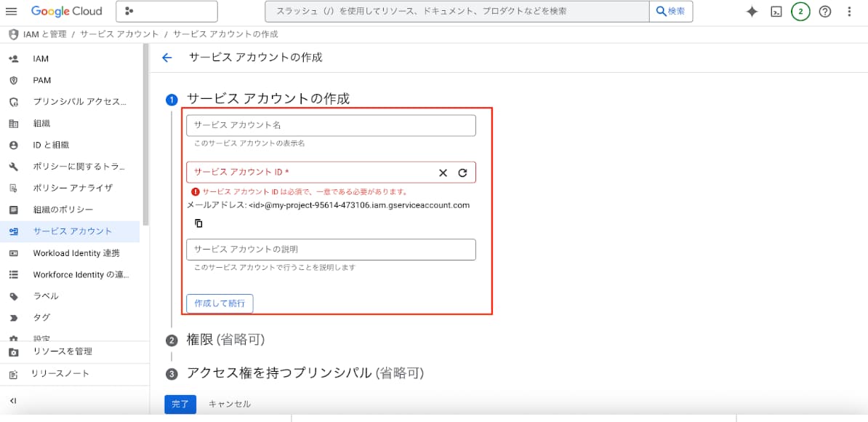This screenshot has height=422, width=868.
Task: Regenerate the service account ID
Action: click(463, 172)
